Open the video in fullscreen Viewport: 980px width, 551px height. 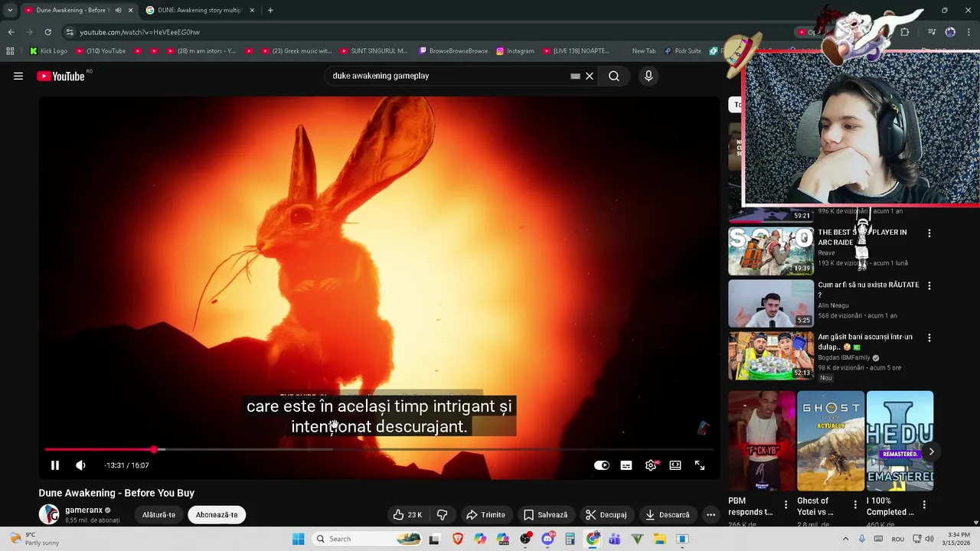point(700,465)
